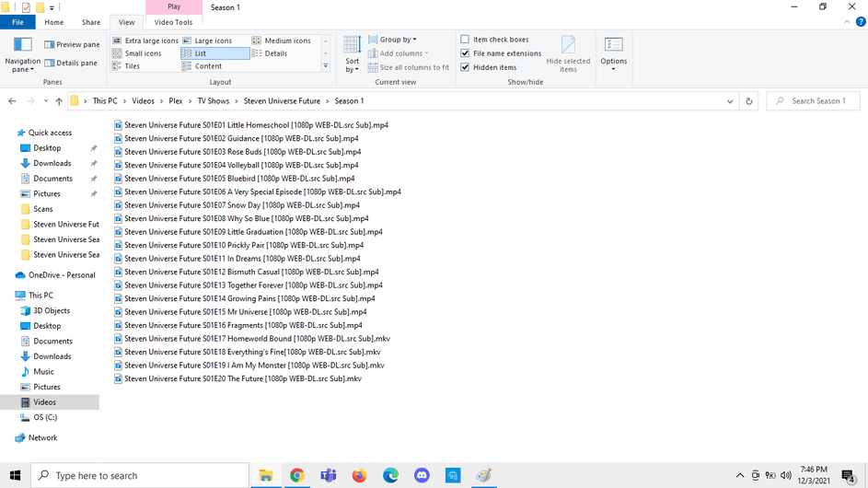Image resolution: width=868 pixels, height=488 pixels.
Task: Toggle the Preview pane
Action: 72,44
